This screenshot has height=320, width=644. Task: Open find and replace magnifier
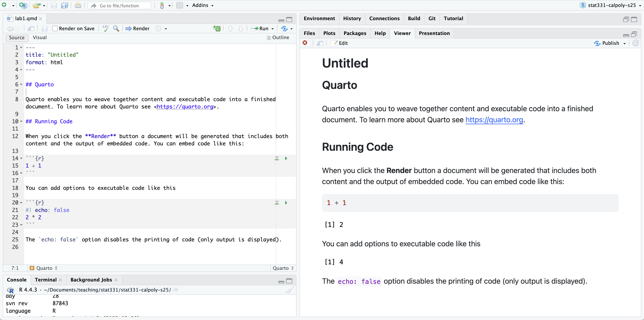116,28
